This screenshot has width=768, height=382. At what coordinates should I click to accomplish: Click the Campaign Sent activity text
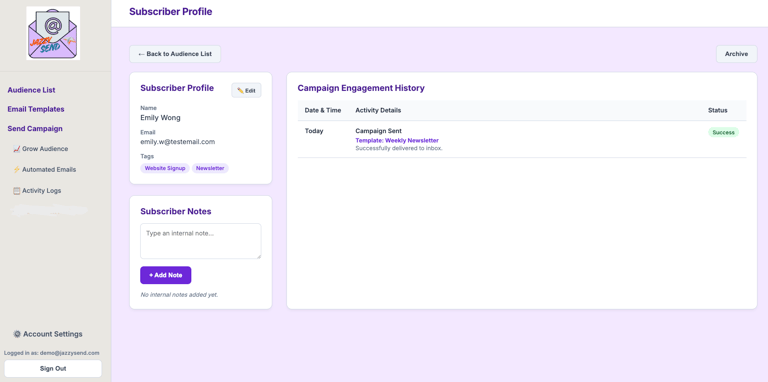point(379,131)
